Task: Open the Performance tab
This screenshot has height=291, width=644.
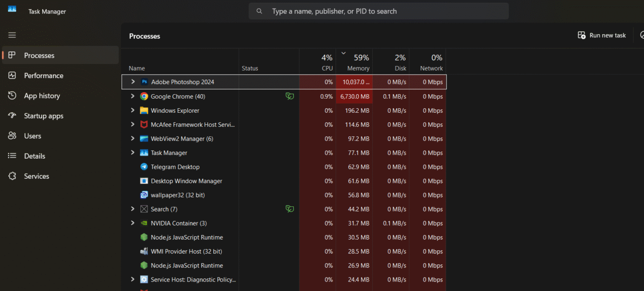Action: [x=44, y=76]
